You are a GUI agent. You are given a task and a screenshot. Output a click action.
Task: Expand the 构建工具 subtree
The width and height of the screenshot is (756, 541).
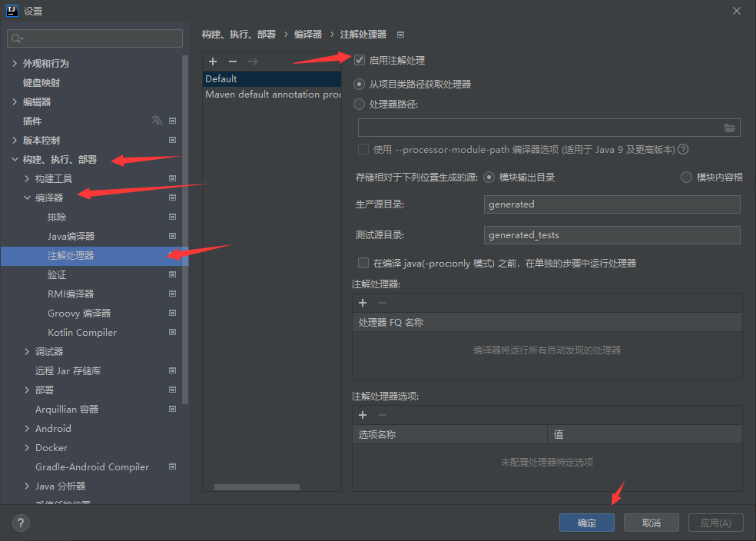point(27,178)
